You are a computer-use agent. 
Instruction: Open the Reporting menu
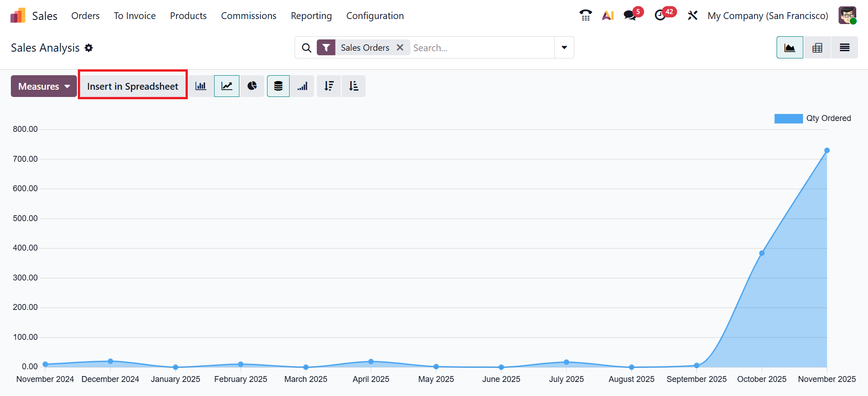pos(311,16)
